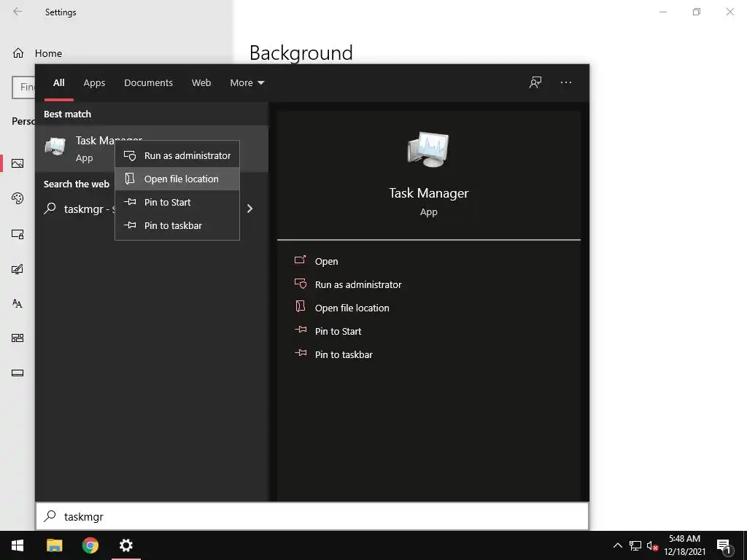Expand the taskmgr web result arrow

pos(249,209)
